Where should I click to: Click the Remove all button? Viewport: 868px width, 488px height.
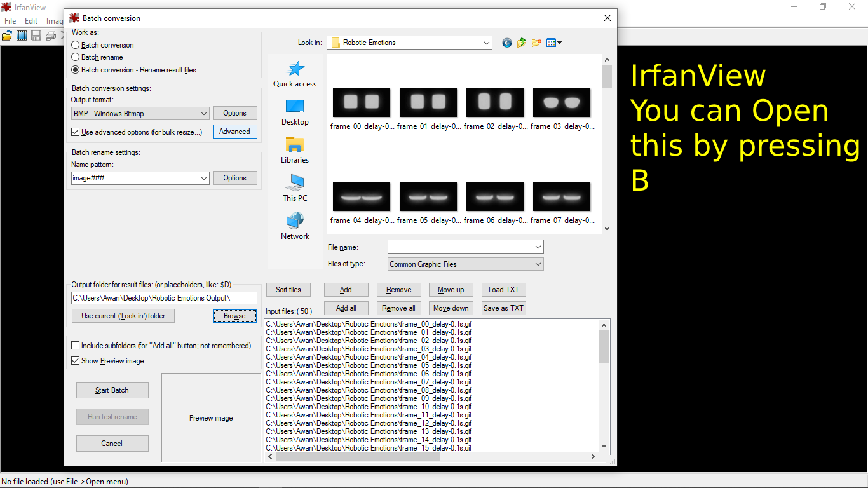398,308
